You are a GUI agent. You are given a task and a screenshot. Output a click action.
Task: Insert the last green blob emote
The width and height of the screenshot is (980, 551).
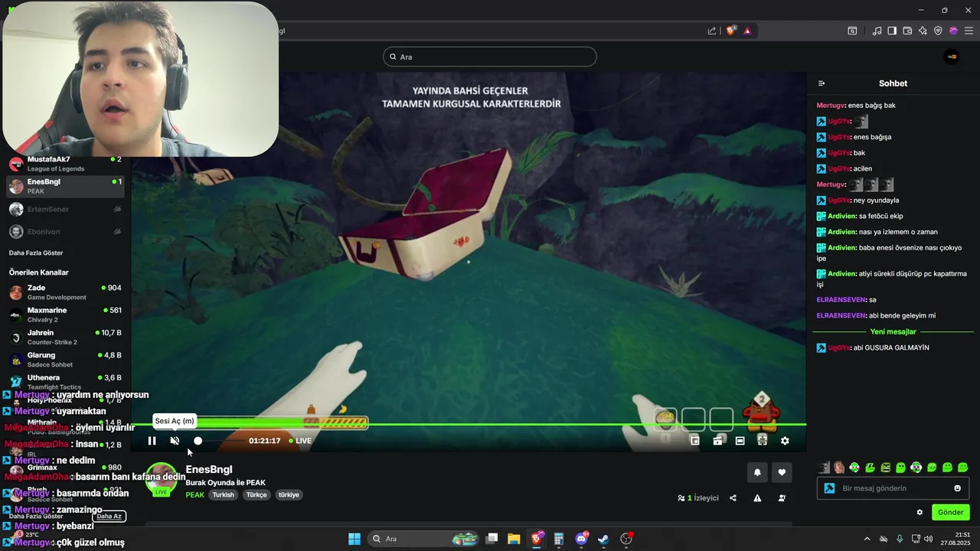coord(963,468)
